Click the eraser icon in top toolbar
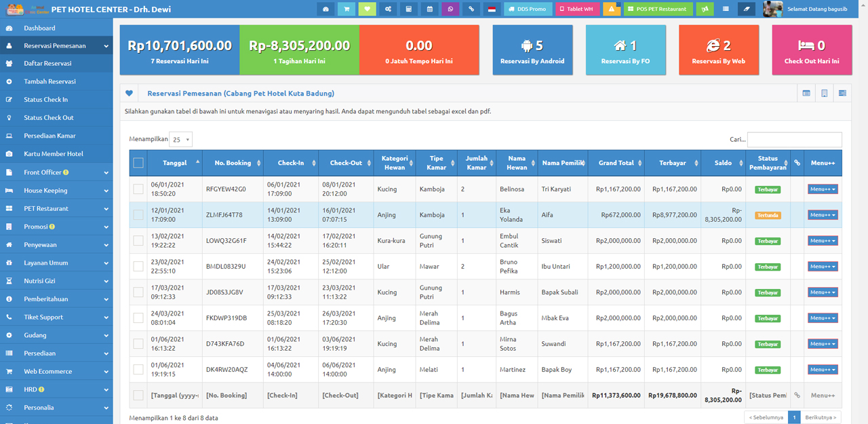 pos(747,9)
